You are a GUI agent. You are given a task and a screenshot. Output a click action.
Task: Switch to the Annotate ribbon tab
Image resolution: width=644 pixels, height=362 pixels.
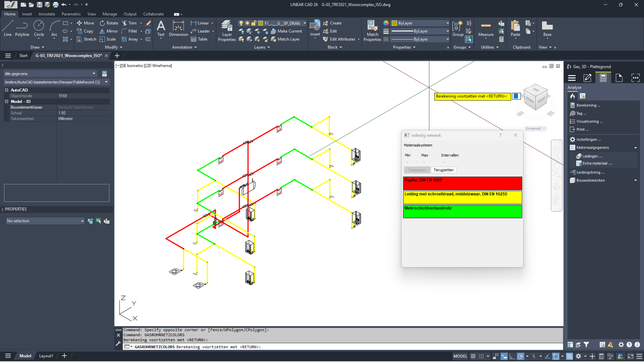(x=47, y=14)
